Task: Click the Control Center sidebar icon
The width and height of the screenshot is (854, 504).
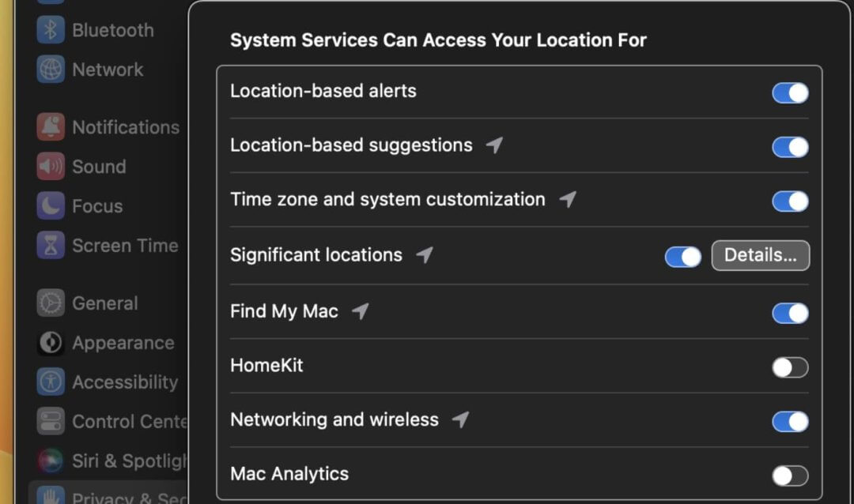Action: 51,422
